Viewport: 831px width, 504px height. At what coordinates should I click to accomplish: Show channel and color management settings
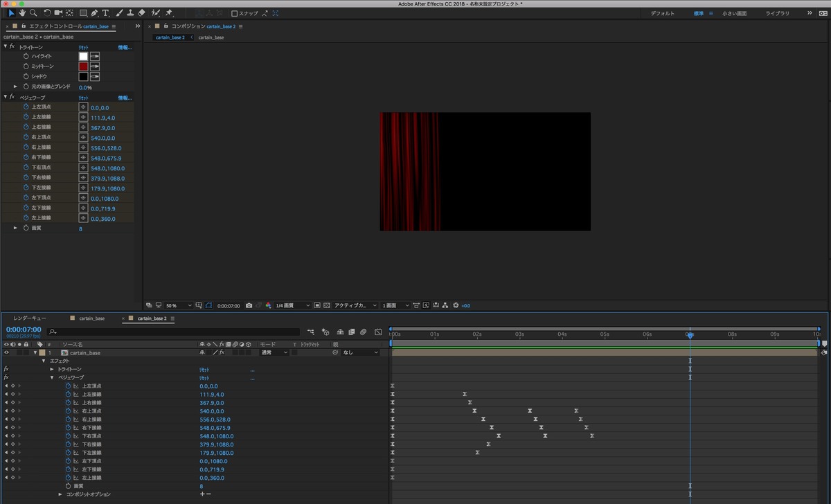tap(268, 305)
